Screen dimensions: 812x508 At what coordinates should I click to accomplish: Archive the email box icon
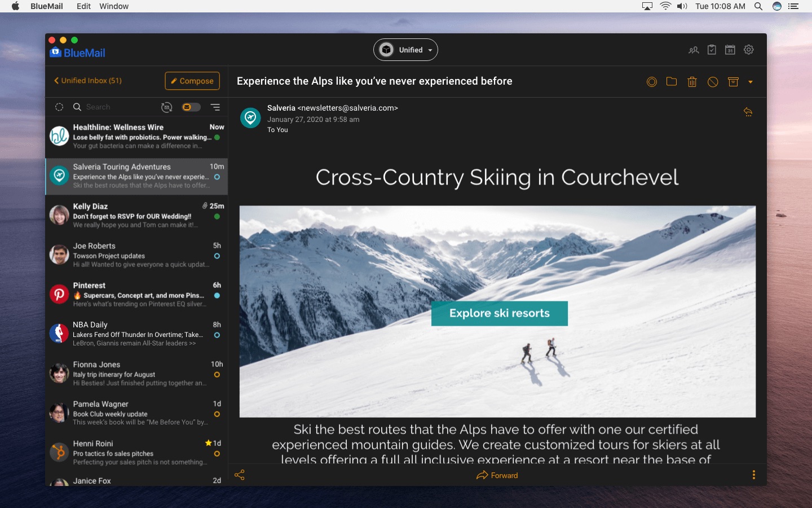coord(733,82)
